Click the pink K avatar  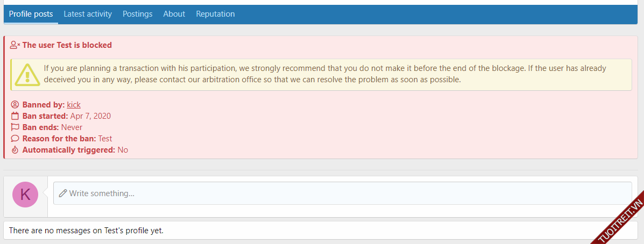point(25,195)
